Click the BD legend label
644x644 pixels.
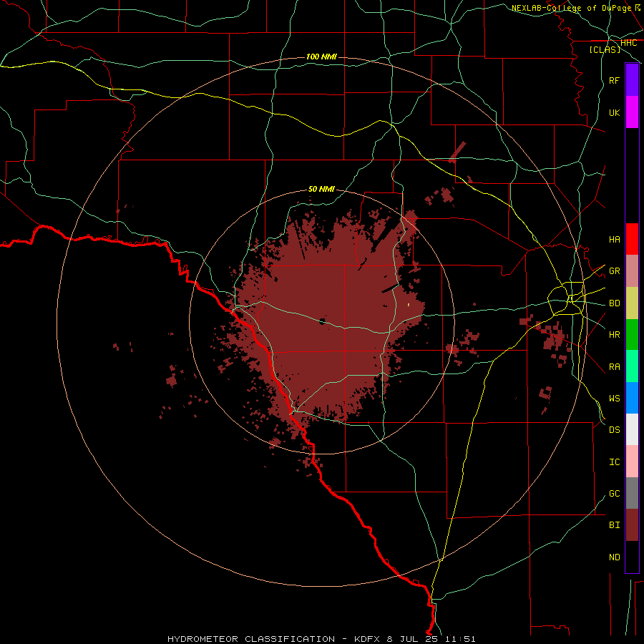click(614, 303)
